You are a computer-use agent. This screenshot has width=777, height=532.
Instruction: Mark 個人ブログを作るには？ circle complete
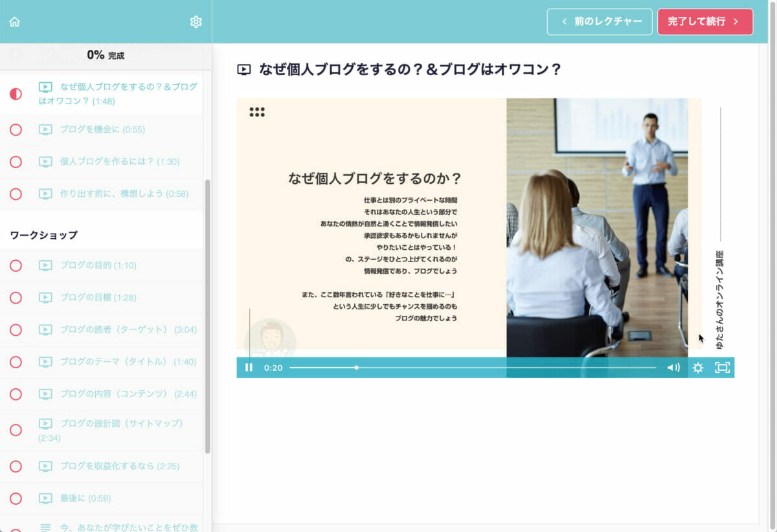pos(16,162)
